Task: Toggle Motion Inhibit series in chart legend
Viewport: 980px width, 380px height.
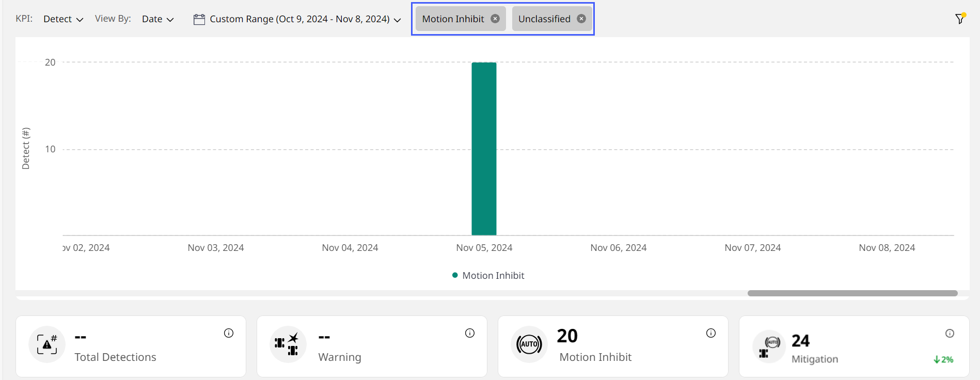Action: 488,276
